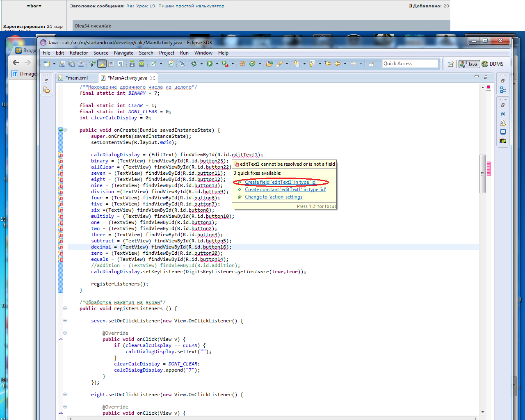Minimize the editor area
The image size is (525, 420).
[x=477, y=77]
